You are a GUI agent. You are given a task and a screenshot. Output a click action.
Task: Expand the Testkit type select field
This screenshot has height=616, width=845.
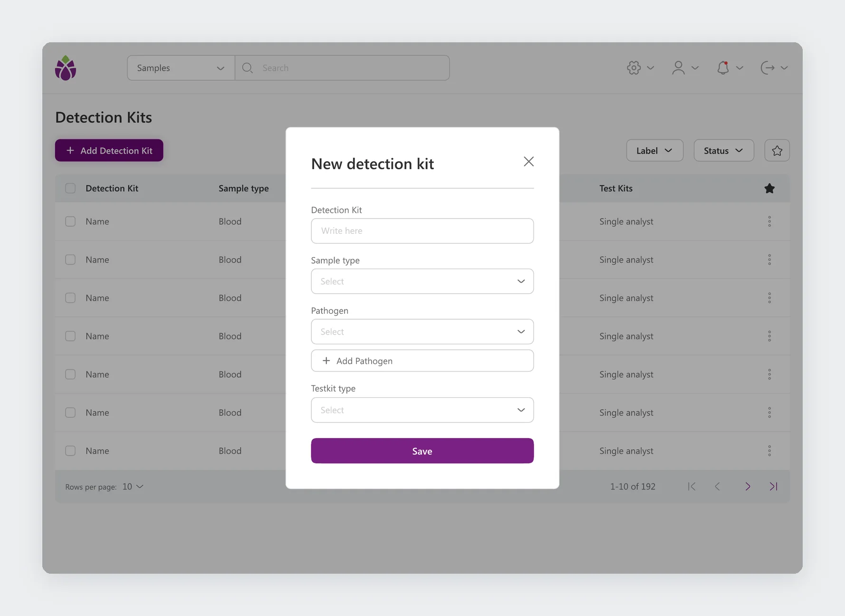point(422,410)
